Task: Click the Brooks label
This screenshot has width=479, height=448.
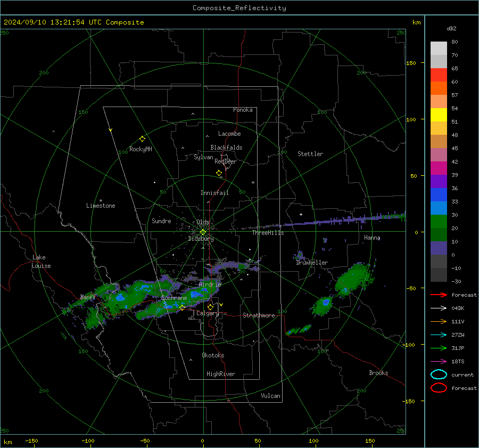Action: pos(378,373)
